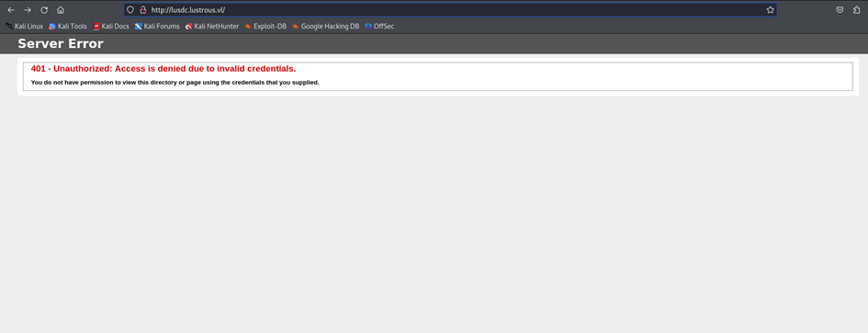The width and height of the screenshot is (868, 333).
Task: Bookmark this page with the star icon
Action: [x=770, y=10]
